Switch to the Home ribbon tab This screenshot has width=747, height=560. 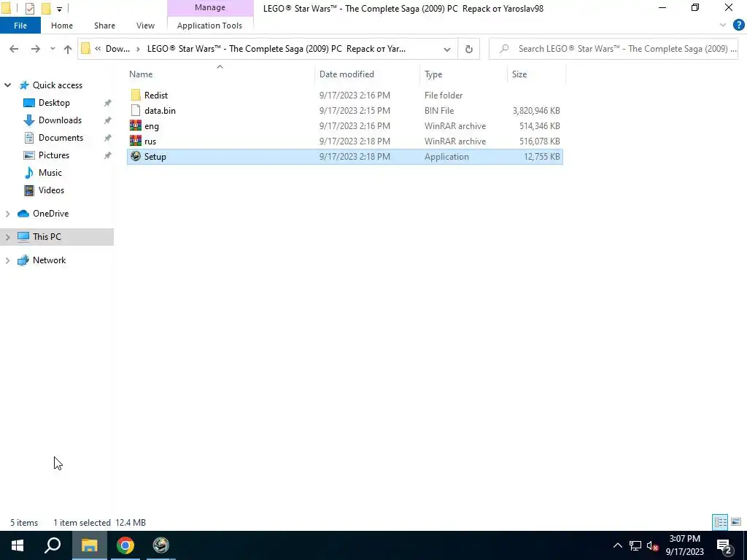click(62, 26)
